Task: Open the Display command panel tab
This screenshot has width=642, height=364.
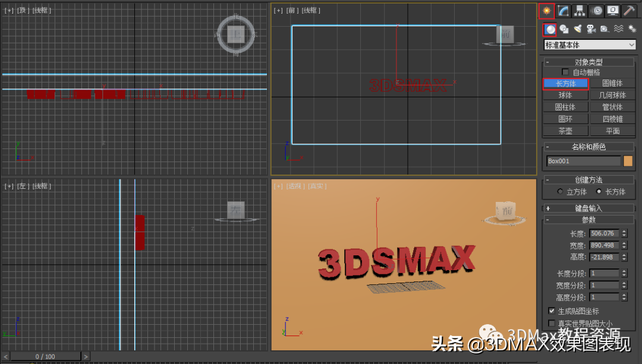Action: pos(613,11)
